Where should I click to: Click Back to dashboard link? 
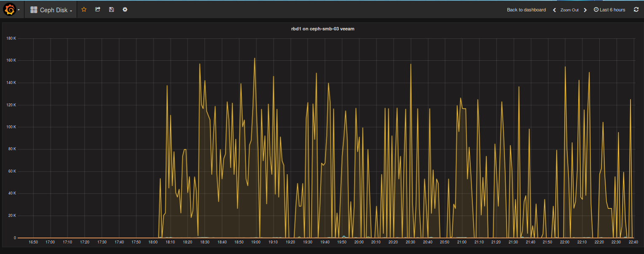coord(526,10)
